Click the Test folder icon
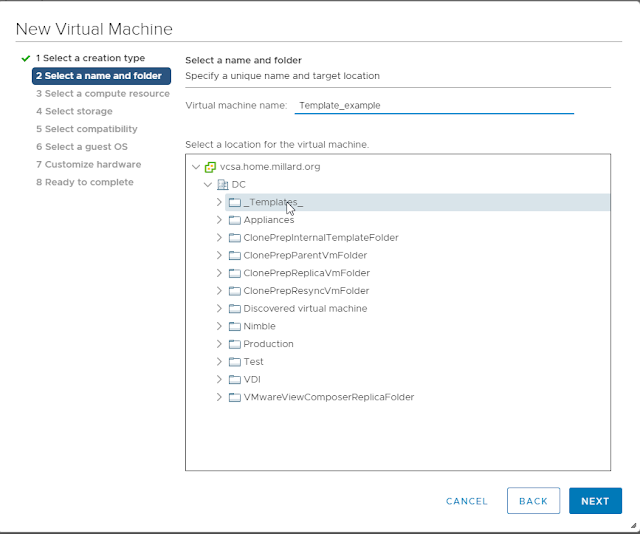The height and width of the screenshot is (534, 640). pos(235,362)
